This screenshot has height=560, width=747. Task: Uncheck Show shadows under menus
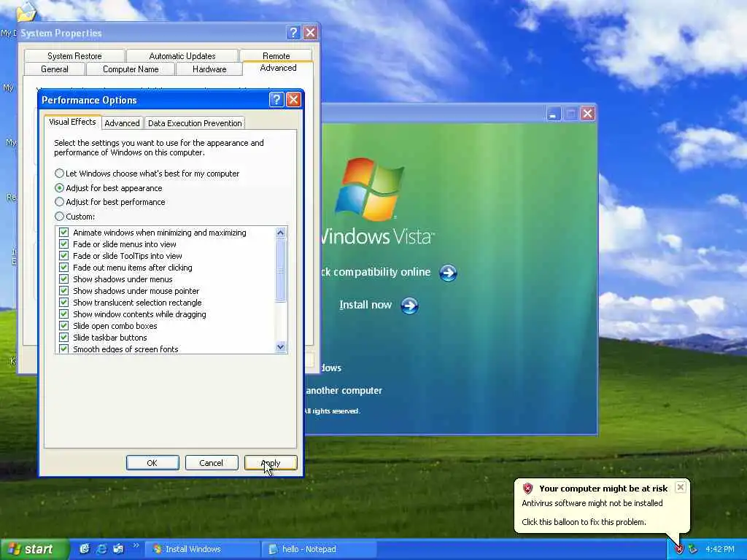pos(63,279)
